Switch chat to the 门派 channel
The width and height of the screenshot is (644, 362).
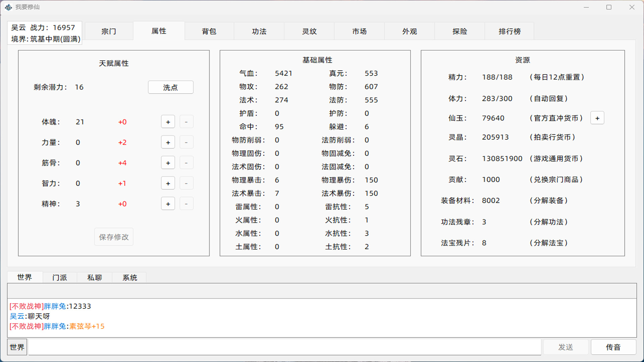(x=60, y=277)
